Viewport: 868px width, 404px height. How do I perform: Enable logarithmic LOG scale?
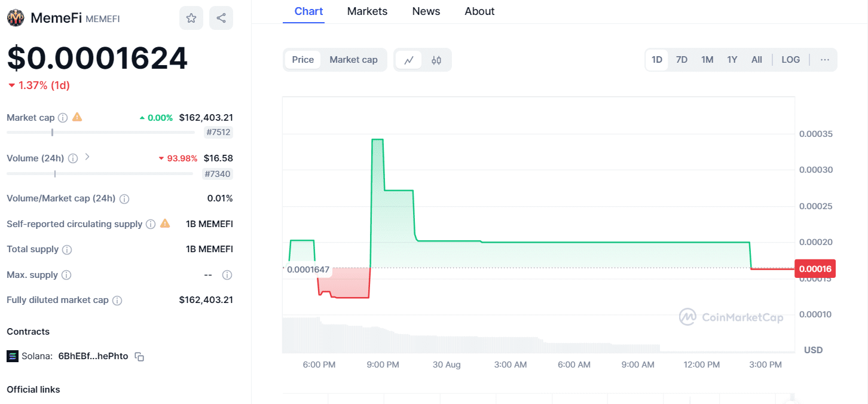[790, 59]
